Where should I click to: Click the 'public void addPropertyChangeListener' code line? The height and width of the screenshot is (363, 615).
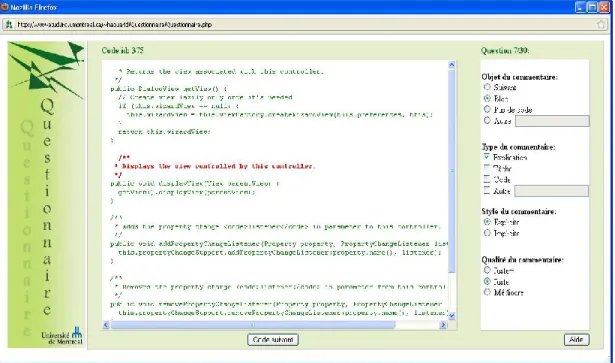click(279, 244)
